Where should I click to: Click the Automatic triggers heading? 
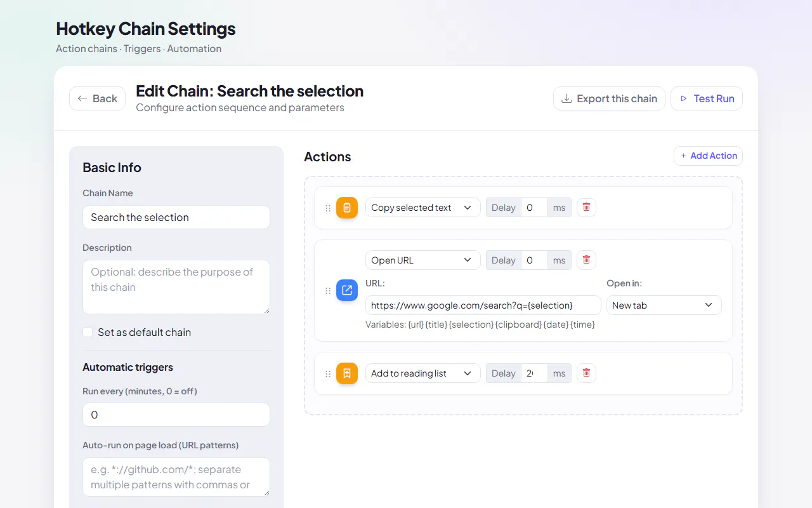128,367
